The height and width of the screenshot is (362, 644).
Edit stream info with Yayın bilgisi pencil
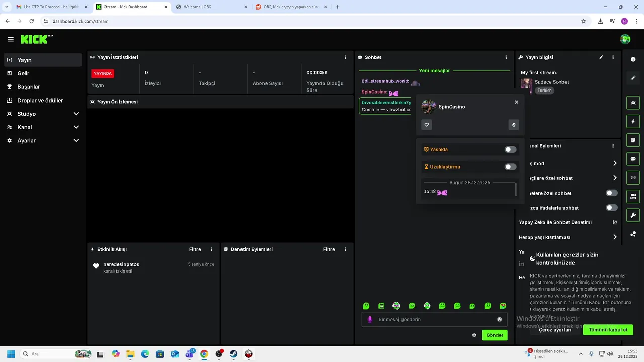601,57
